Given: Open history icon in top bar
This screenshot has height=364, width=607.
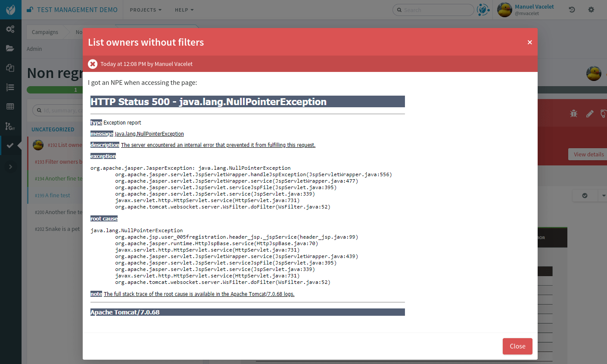Looking at the screenshot, I should point(572,9).
